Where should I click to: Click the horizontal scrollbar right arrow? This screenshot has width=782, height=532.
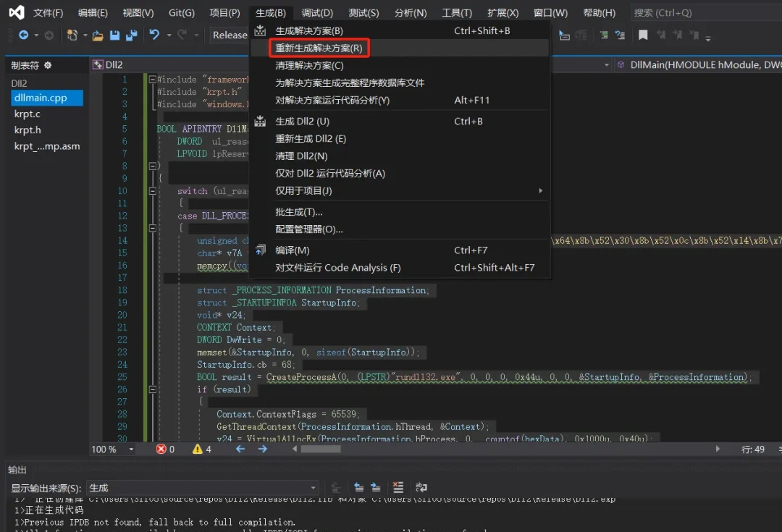718,449
